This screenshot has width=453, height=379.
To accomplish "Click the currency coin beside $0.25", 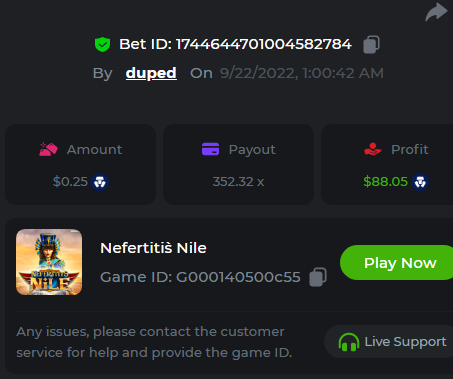I will point(99,182).
